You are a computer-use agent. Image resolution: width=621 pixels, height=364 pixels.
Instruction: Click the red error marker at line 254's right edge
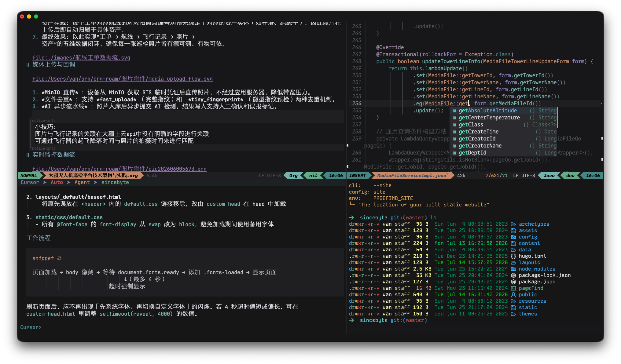601,104
